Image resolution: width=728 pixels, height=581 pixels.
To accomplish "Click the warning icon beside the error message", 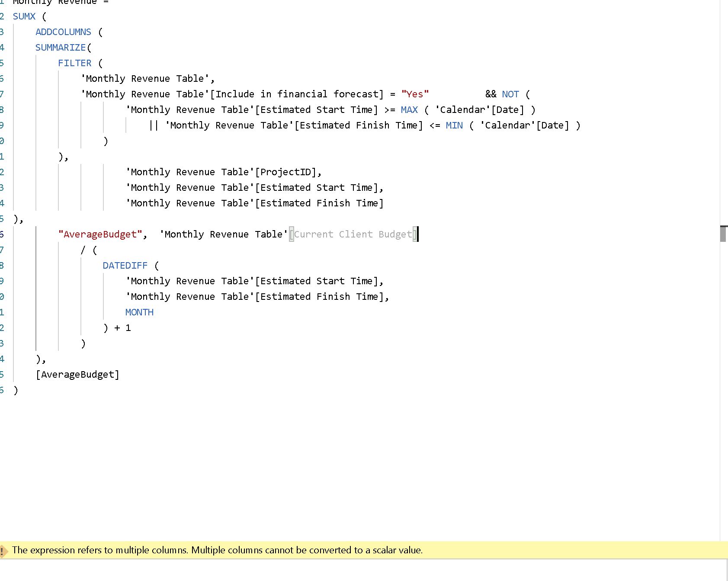I will (x=3, y=551).
